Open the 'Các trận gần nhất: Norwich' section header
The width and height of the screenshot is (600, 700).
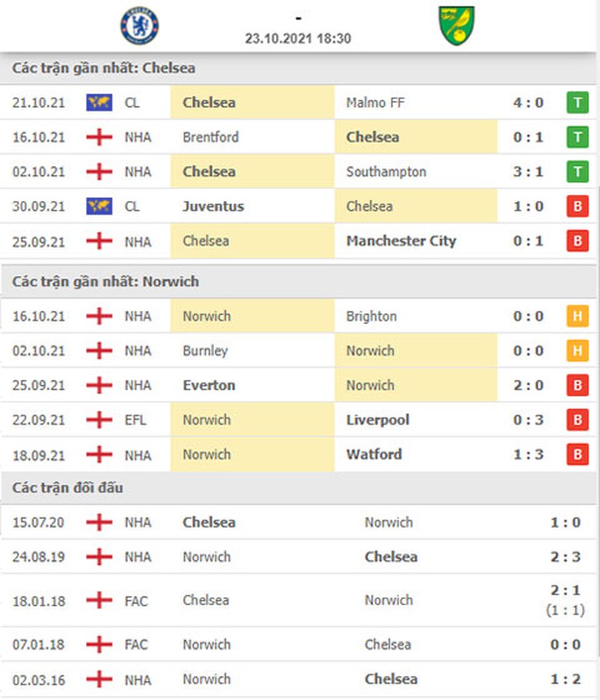point(105,282)
